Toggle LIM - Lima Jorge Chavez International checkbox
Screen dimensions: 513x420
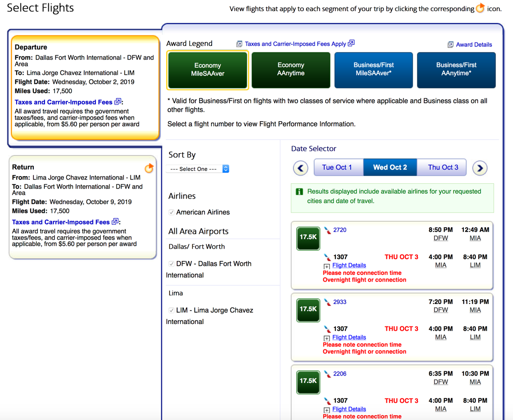(x=171, y=310)
